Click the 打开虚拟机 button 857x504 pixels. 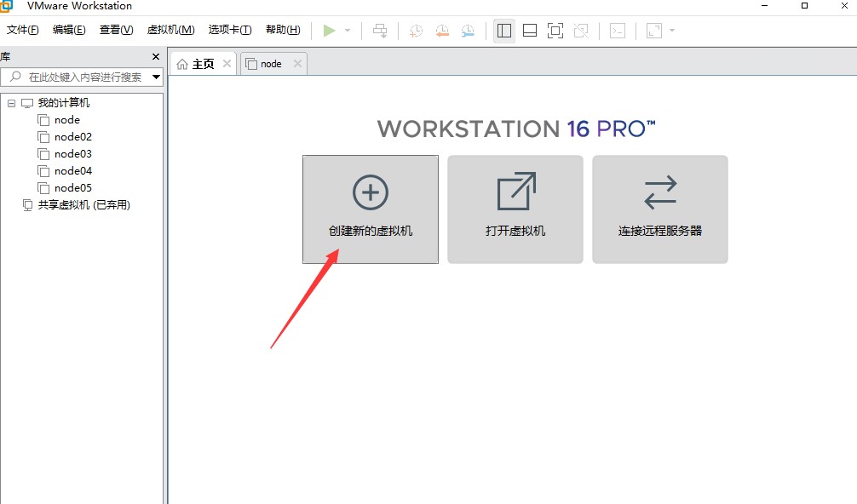[515, 209]
